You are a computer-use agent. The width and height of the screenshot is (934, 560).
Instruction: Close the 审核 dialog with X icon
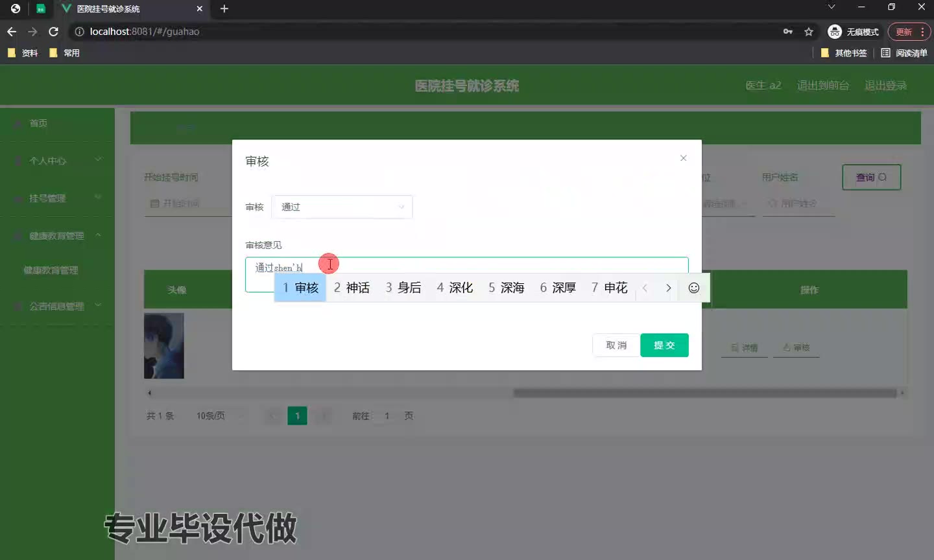[x=683, y=158]
